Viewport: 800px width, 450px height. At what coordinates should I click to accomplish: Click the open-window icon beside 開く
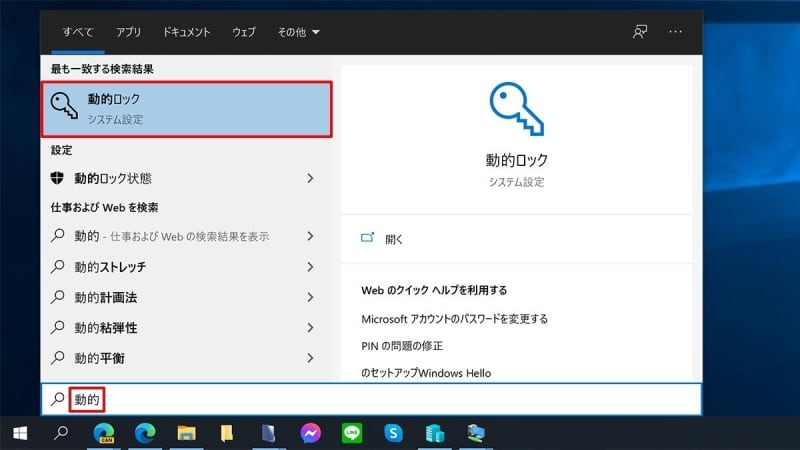coord(367,237)
